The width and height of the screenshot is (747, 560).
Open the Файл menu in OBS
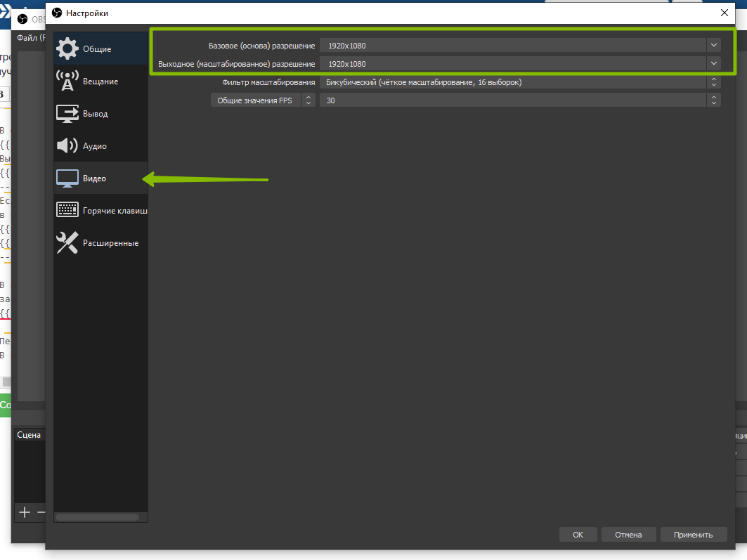30,37
